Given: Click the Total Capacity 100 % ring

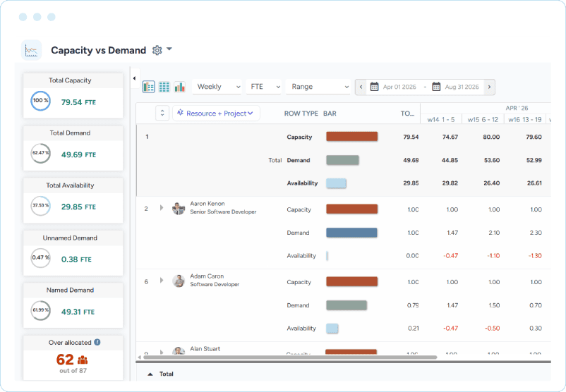Looking at the screenshot, I should (40, 101).
